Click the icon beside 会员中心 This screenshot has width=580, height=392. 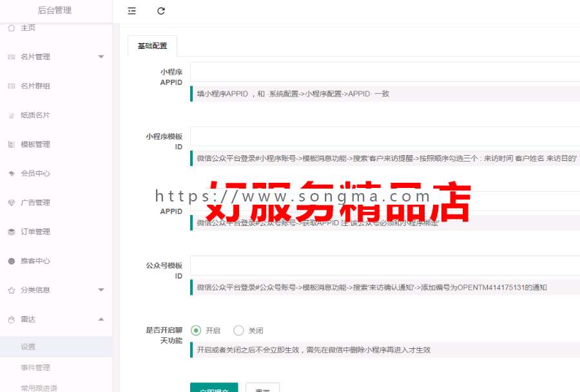tap(12, 174)
